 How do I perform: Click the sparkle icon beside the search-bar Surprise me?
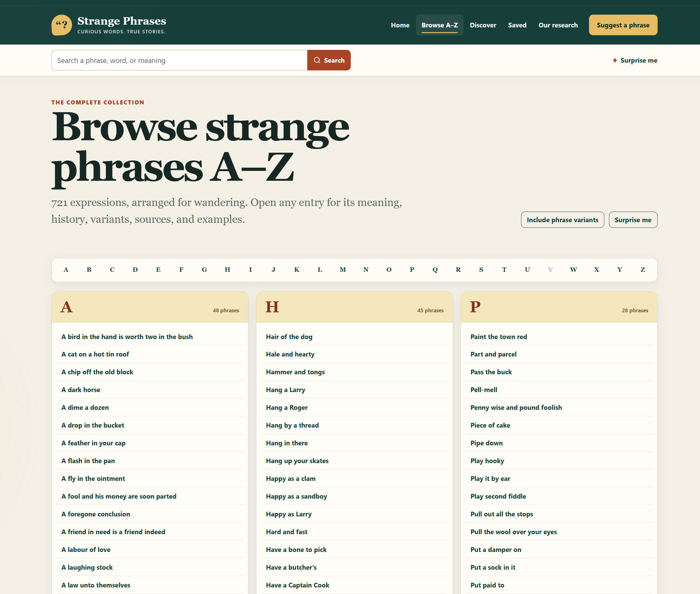(x=615, y=60)
